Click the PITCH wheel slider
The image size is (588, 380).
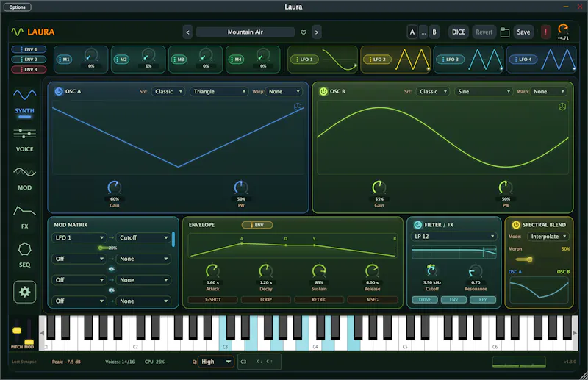pyautogui.click(x=17, y=330)
